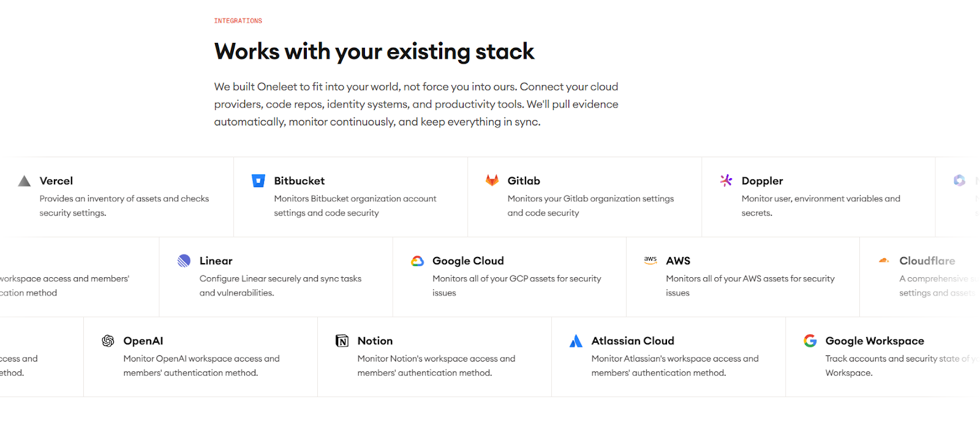Click the AWS logo icon

click(x=650, y=259)
